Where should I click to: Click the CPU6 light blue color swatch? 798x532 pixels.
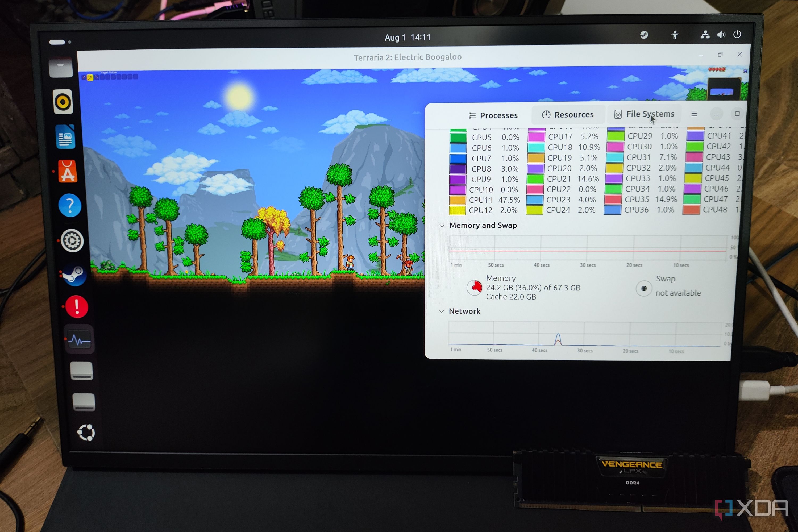(x=458, y=148)
